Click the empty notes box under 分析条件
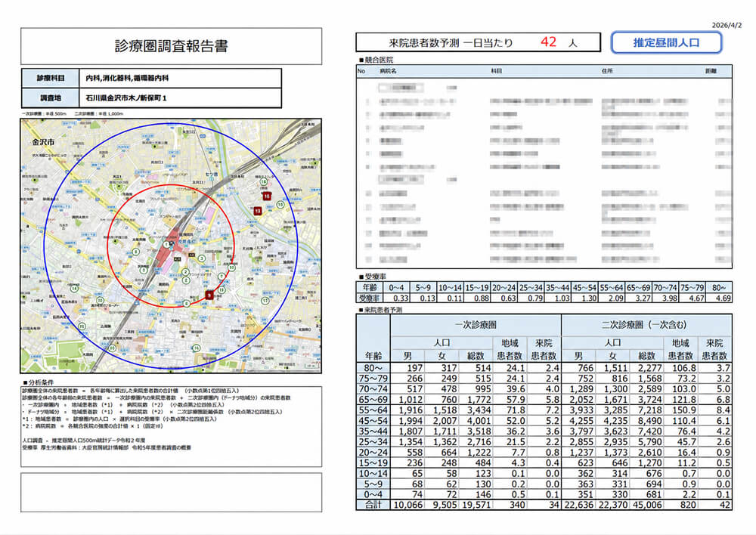The width and height of the screenshot is (756, 535). (x=171, y=492)
